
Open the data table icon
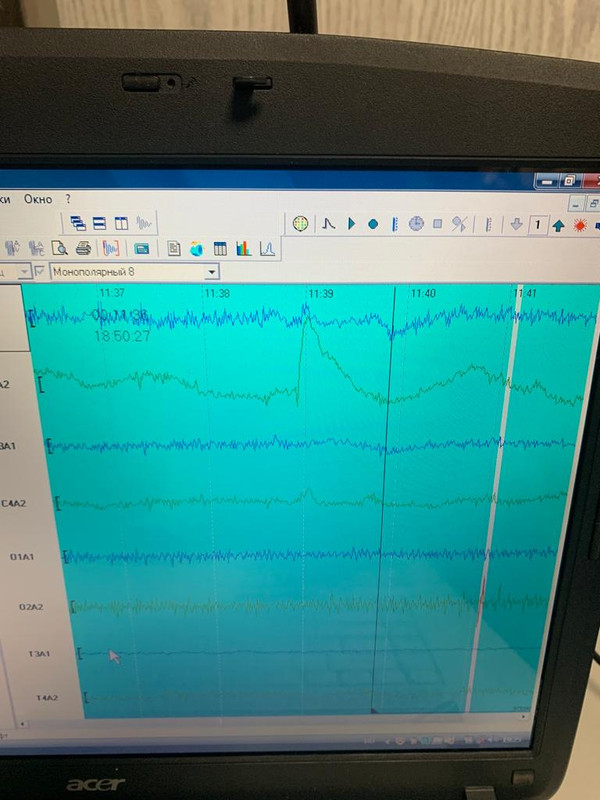[x=220, y=248]
